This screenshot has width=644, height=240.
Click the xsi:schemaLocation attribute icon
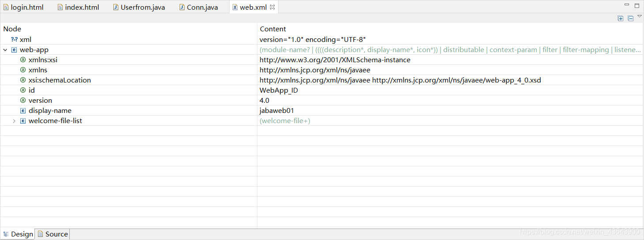click(x=23, y=80)
